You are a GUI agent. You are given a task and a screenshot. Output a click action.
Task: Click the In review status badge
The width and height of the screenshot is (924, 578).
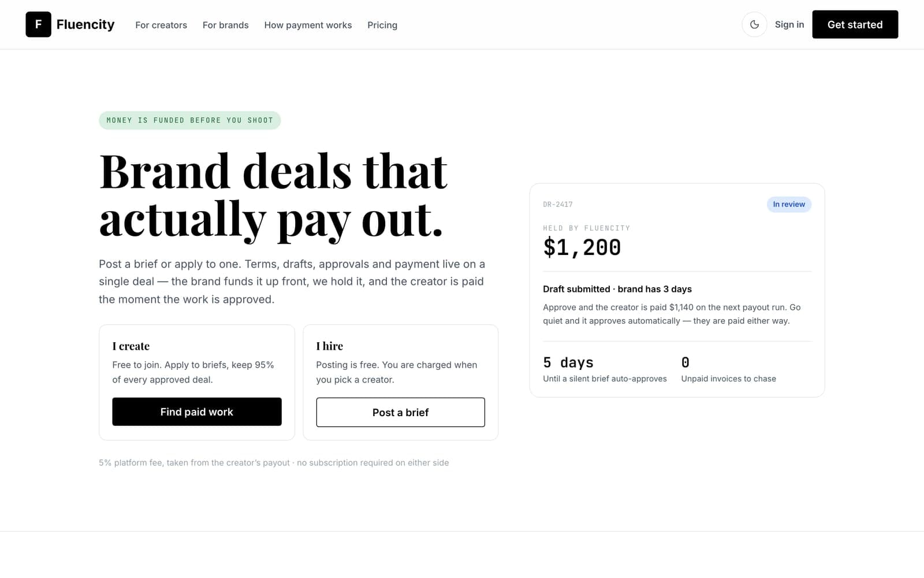789,204
